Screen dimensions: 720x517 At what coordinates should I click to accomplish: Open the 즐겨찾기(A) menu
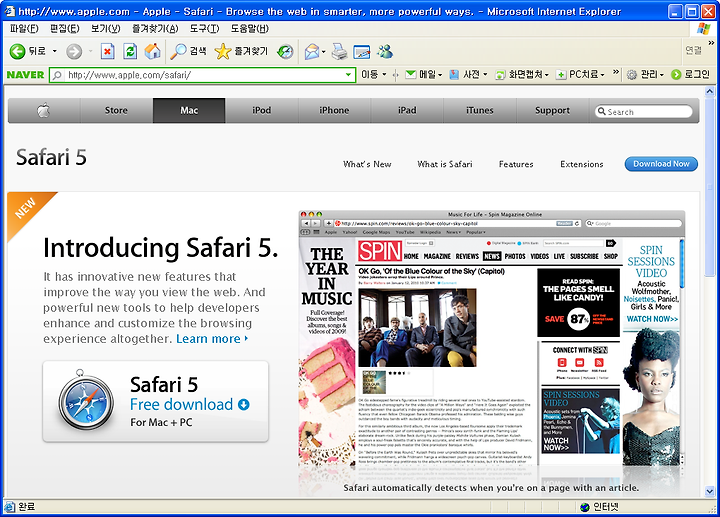pyautogui.click(x=155, y=28)
